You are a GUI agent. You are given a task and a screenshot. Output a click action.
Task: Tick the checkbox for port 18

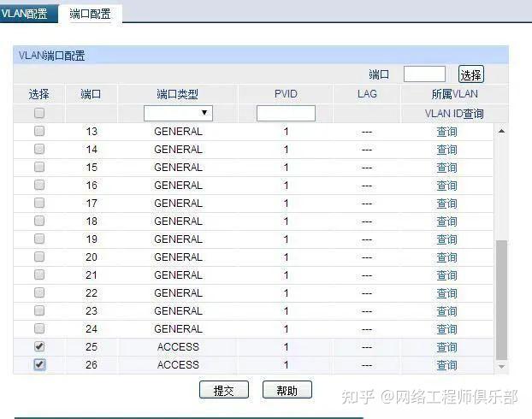(x=39, y=221)
